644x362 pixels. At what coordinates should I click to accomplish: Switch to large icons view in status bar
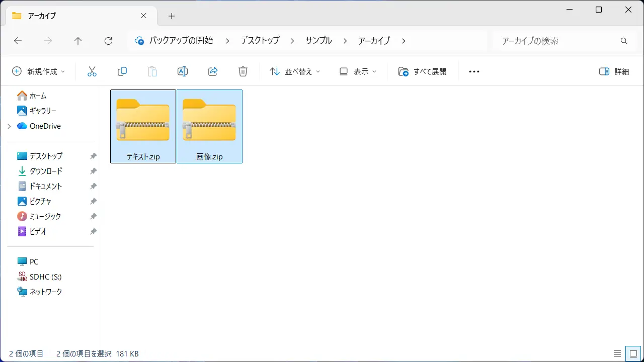(x=633, y=353)
